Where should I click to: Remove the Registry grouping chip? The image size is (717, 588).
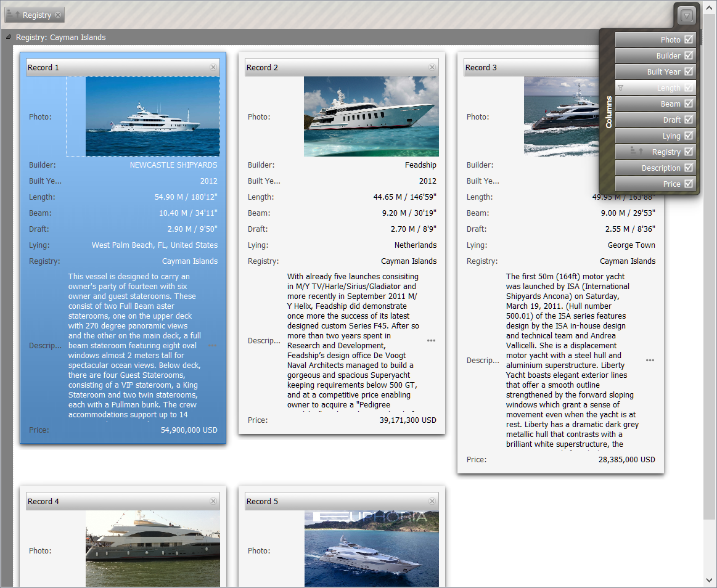tap(58, 15)
